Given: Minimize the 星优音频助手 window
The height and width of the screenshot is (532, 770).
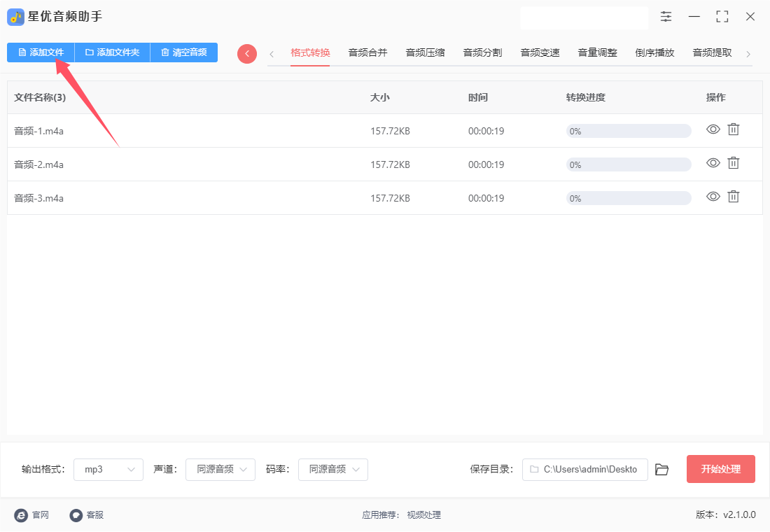Looking at the screenshot, I should click(x=694, y=17).
